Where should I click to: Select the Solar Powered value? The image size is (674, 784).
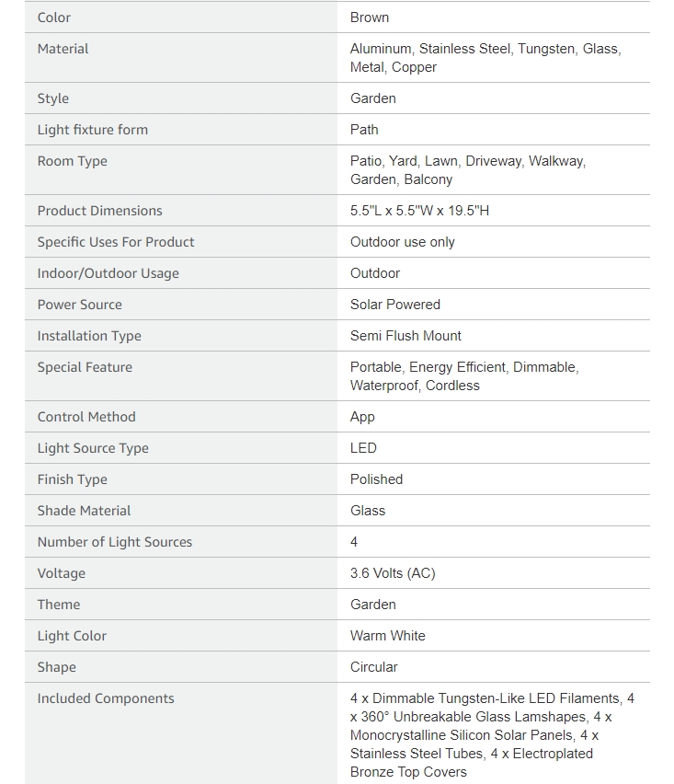tap(395, 305)
